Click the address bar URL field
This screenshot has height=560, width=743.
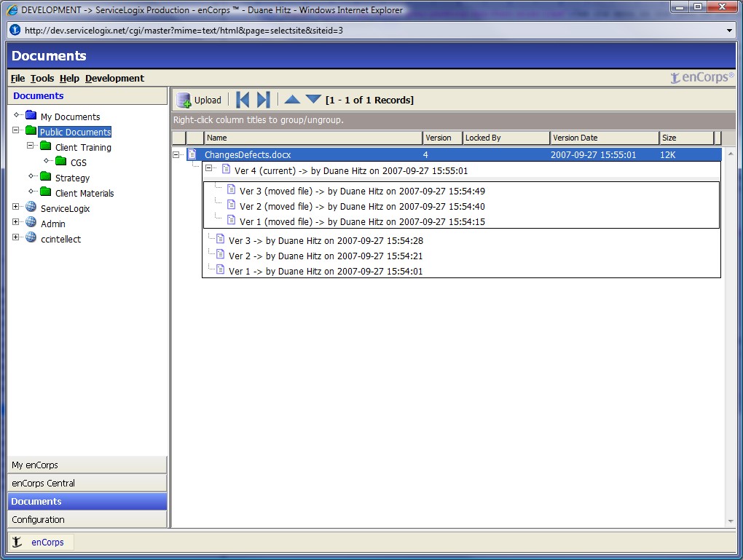point(372,31)
